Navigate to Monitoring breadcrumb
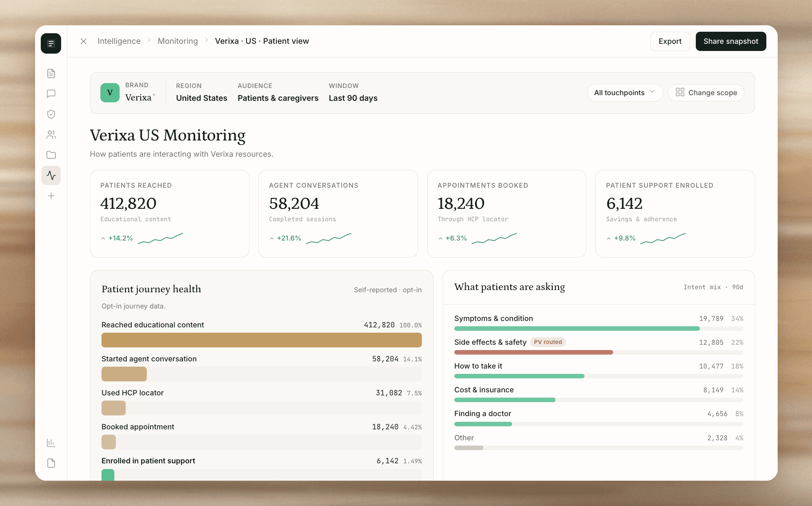Image resolution: width=812 pixels, height=506 pixels. coord(178,41)
